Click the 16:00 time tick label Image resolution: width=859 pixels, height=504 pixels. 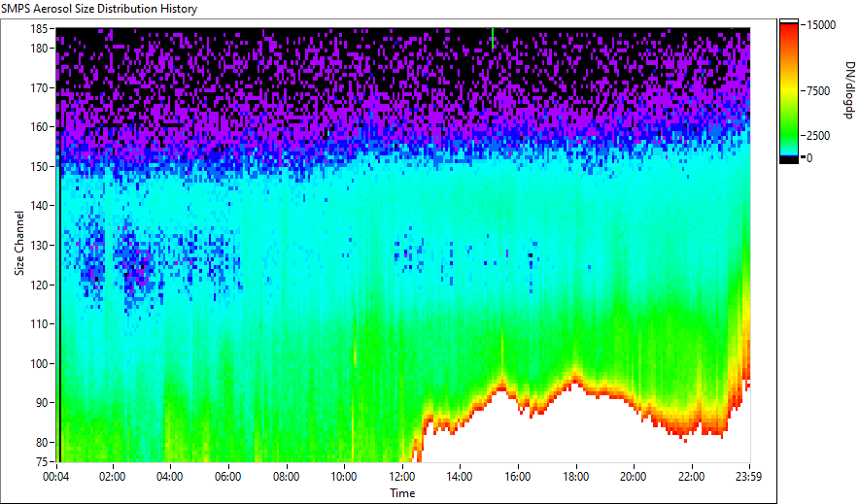(517, 477)
